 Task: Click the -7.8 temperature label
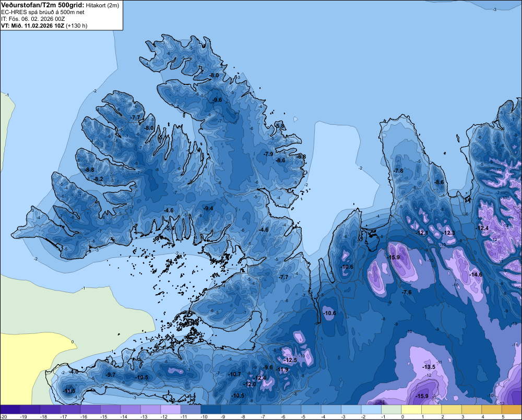[398, 171]
